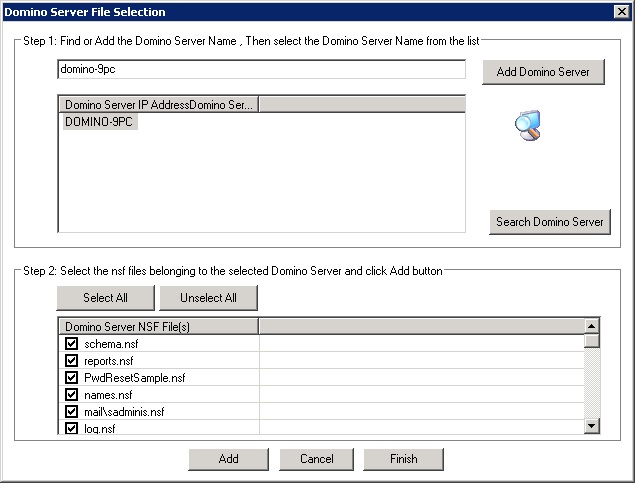This screenshot has width=635, height=483.
Task: Select the names.nsf file name
Action: [x=108, y=395]
